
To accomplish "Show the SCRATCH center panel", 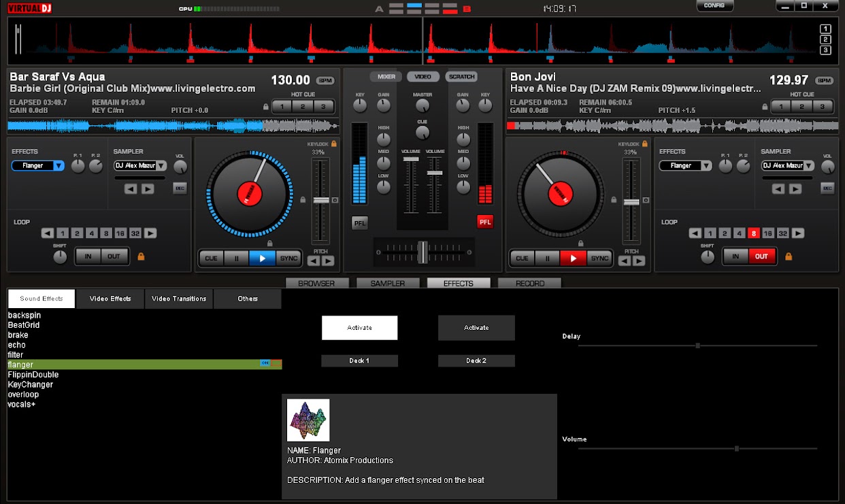I will click(x=462, y=77).
